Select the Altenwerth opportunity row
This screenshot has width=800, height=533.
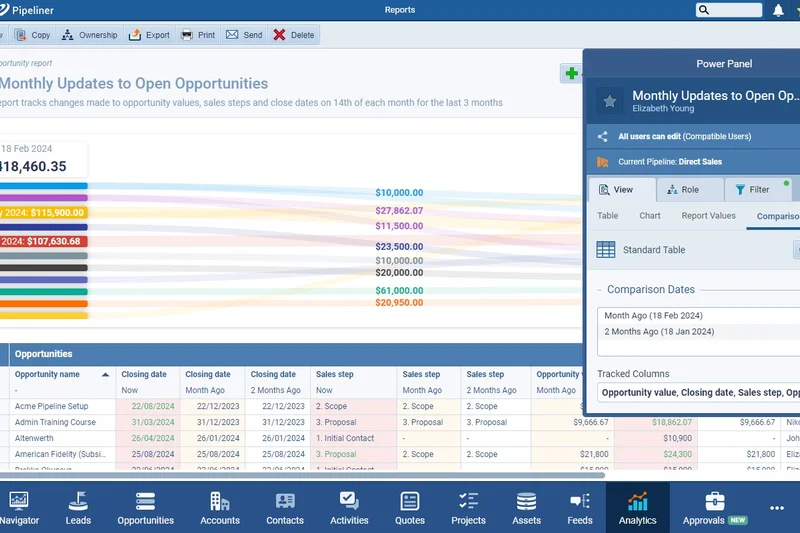coord(34,438)
